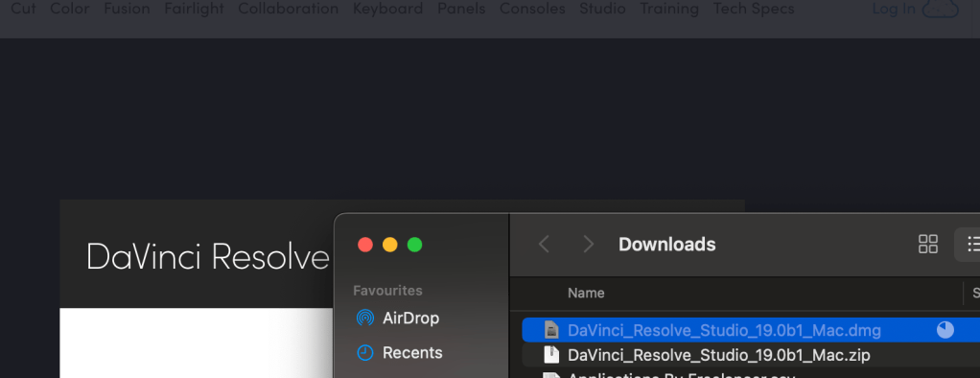Click the DaVinci Resolve heading on the webpage
This screenshot has width=980, height=378.
207,256
